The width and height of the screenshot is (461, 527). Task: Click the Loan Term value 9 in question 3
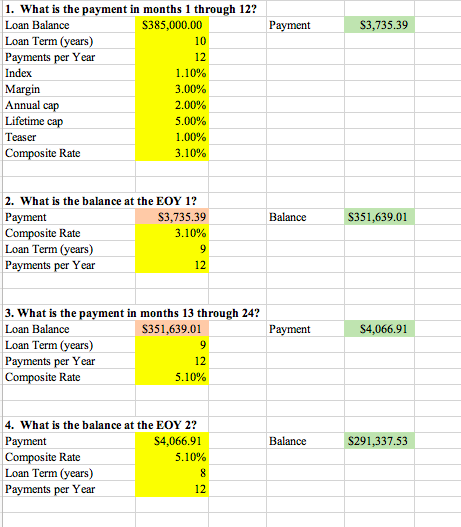172,345
